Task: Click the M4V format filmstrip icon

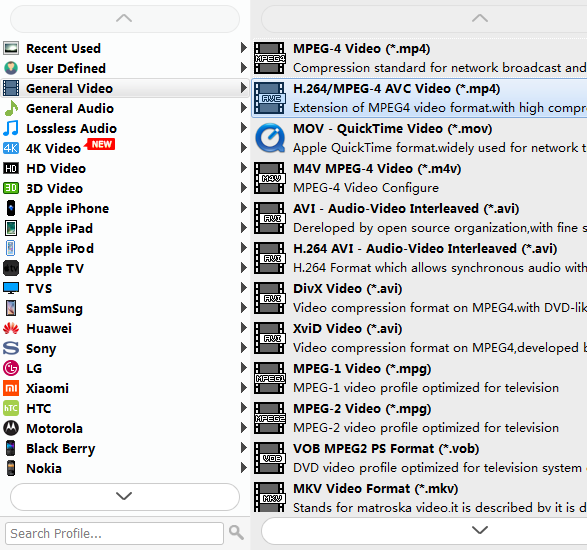Action: [270, 178]
